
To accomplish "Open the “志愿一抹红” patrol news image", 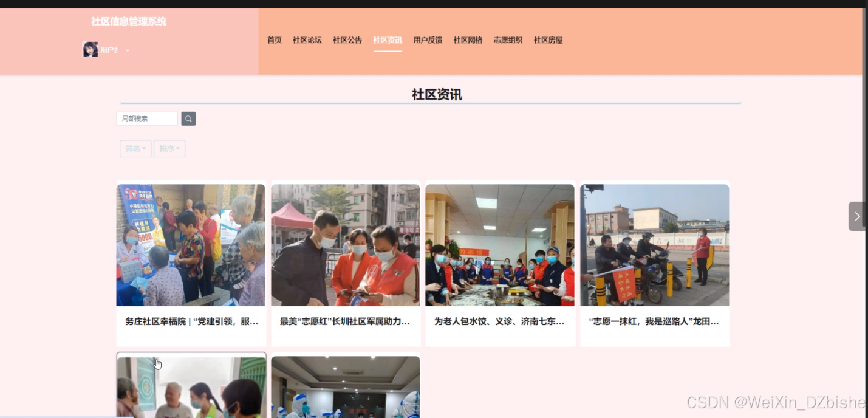I will pos(655,245).
